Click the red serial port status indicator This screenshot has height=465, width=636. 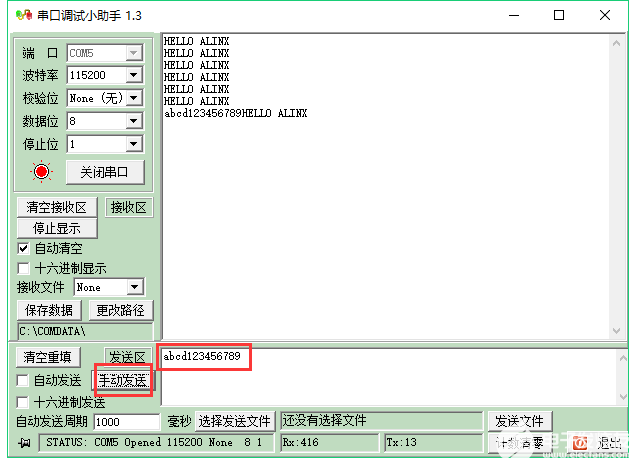(x=41, y=172)
